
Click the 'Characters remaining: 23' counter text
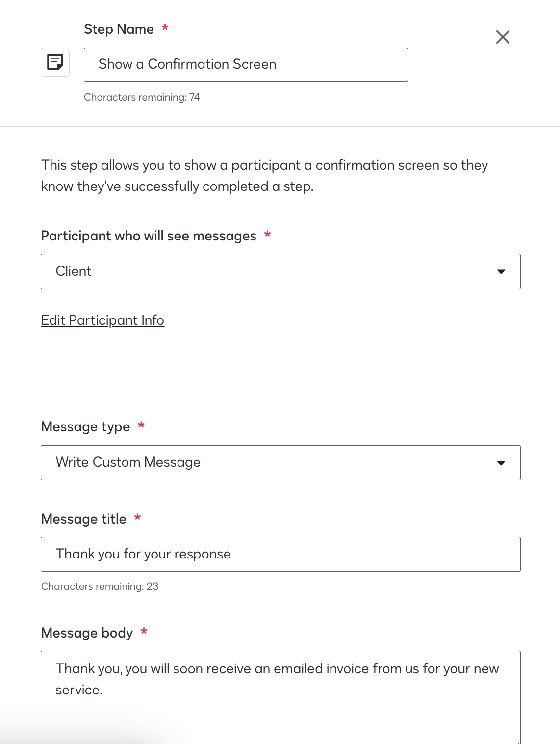click(100, 586)
